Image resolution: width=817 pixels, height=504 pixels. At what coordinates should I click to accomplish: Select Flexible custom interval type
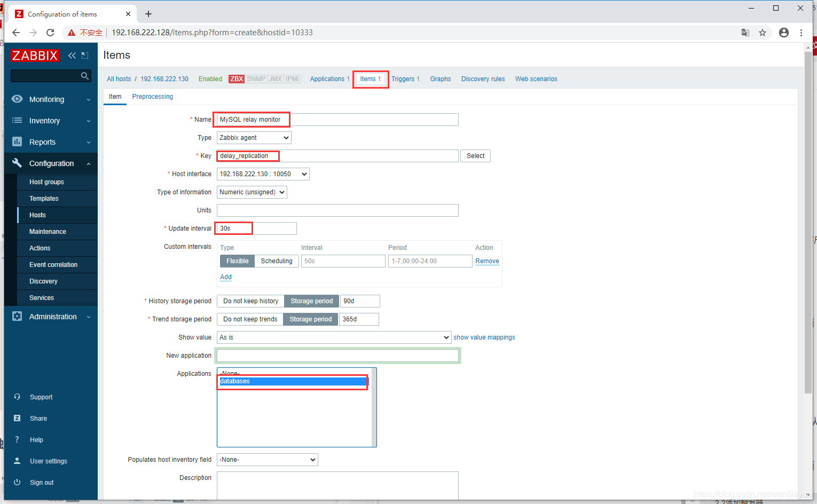click(237, 261)
